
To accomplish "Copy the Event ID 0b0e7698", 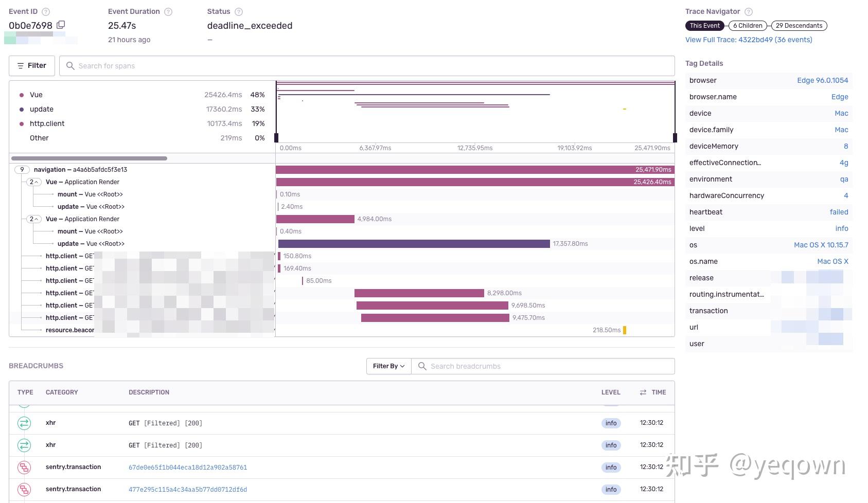I will pos(61,24).
